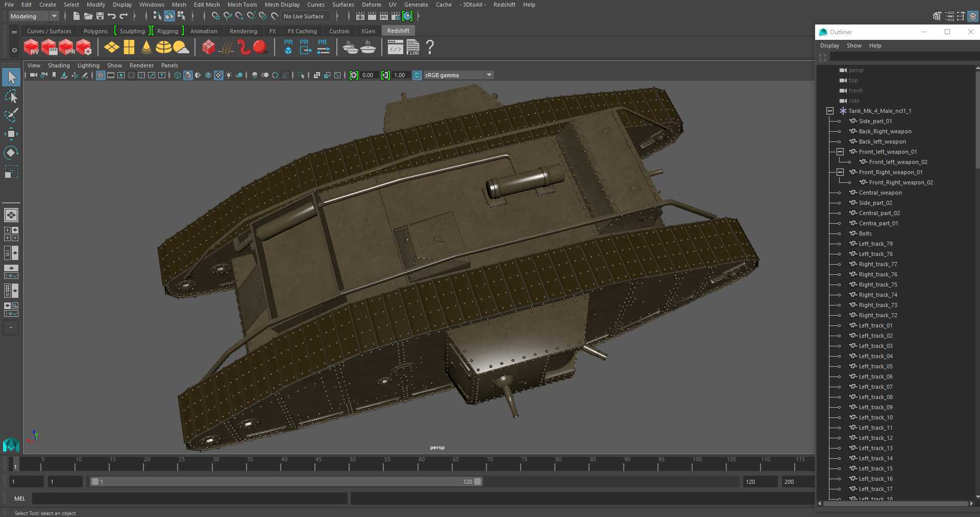Click the red sphere Redshift material icon
Viewport: 980px width, 517px height.
point(260,47)
